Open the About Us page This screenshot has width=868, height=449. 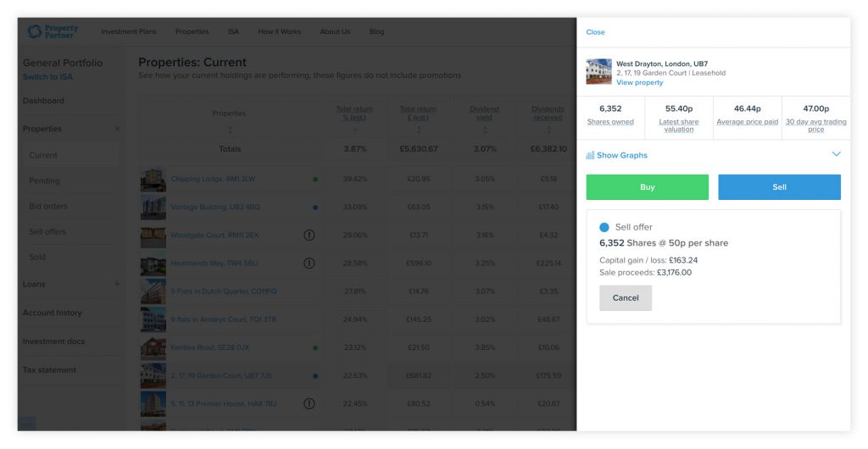(x=335, y=31)
